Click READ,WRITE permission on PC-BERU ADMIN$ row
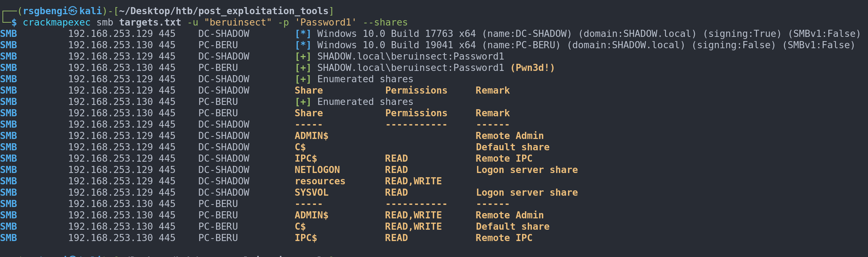868x257 pixels. 413,215
